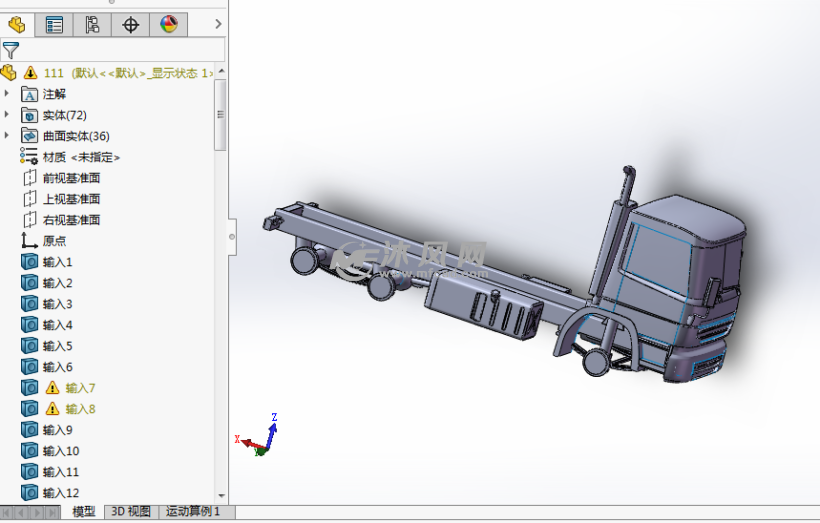Select the 前视基准面 plane
This screenshot has height=523, width=820.
pyautogui.click(x=71, y=178)
